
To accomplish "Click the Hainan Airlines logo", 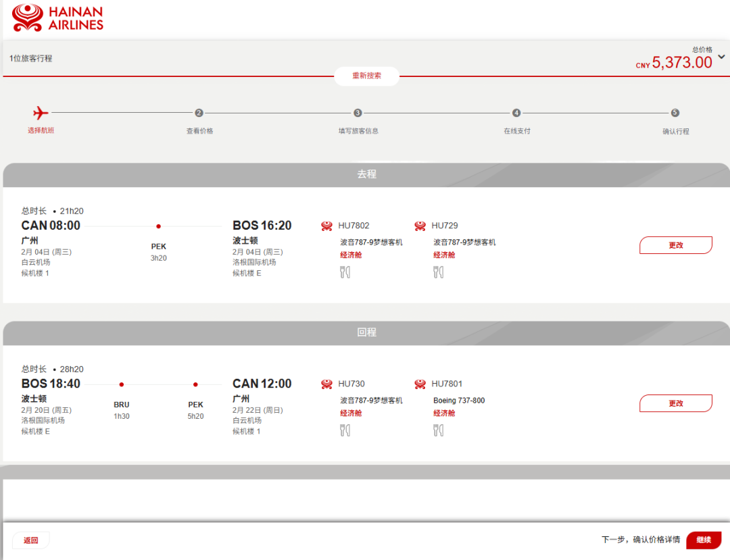I will tap(58, 18).
